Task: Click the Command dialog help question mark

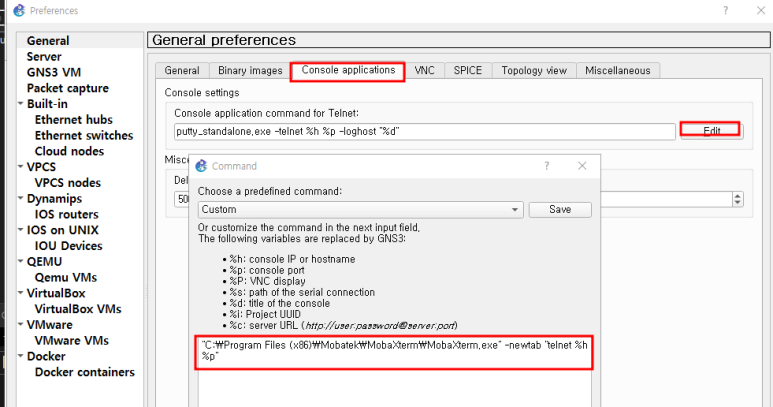Action: point(546,166)
